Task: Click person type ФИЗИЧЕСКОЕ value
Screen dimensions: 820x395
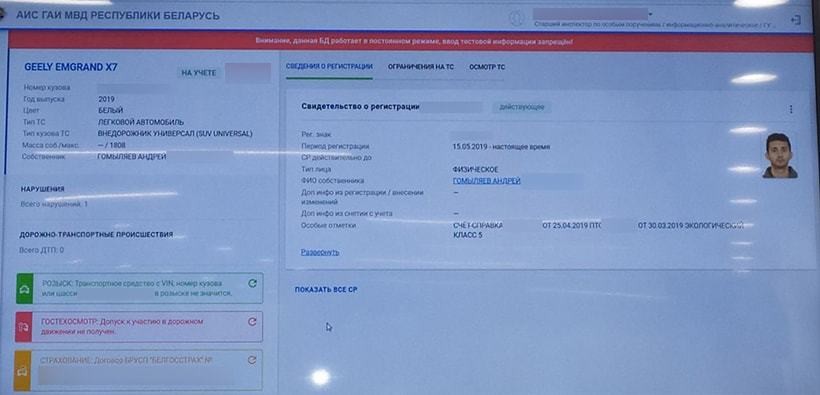Action: (475, 170)
